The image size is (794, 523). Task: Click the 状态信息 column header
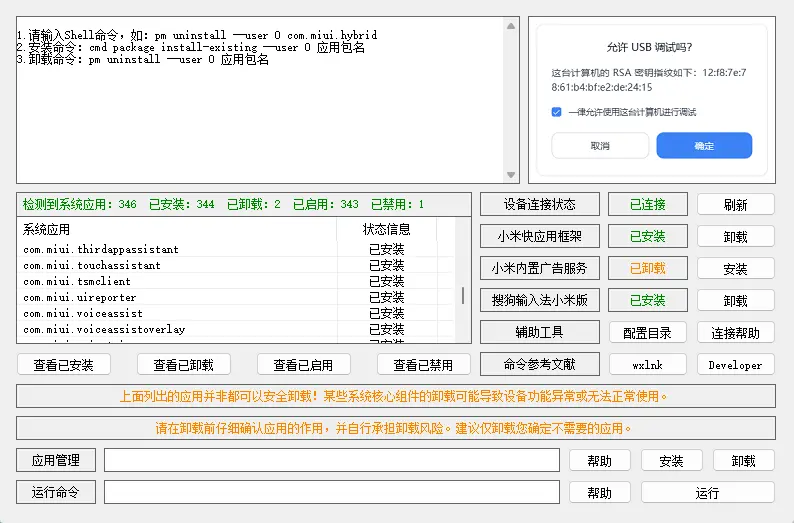(x=386, y=229)
